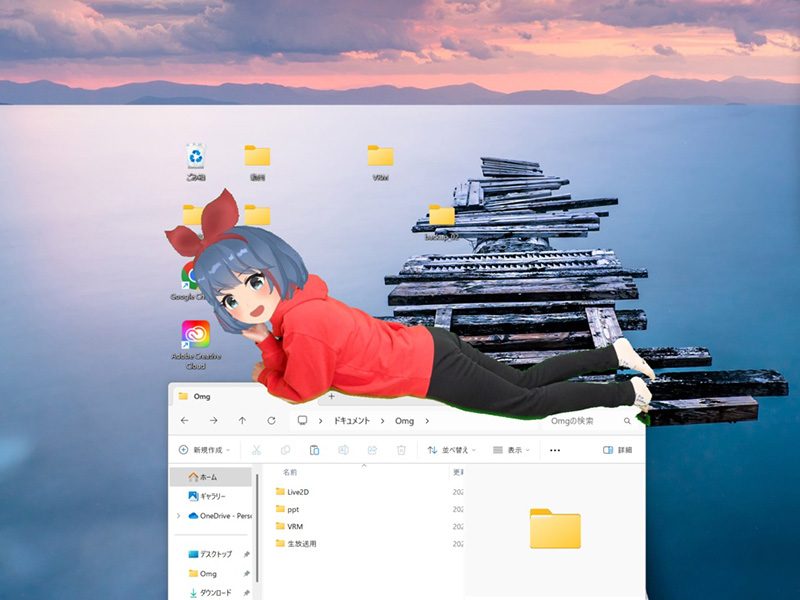Click the Delete trash icon in toolbar

pyautogui.click(x=400, y=451)
